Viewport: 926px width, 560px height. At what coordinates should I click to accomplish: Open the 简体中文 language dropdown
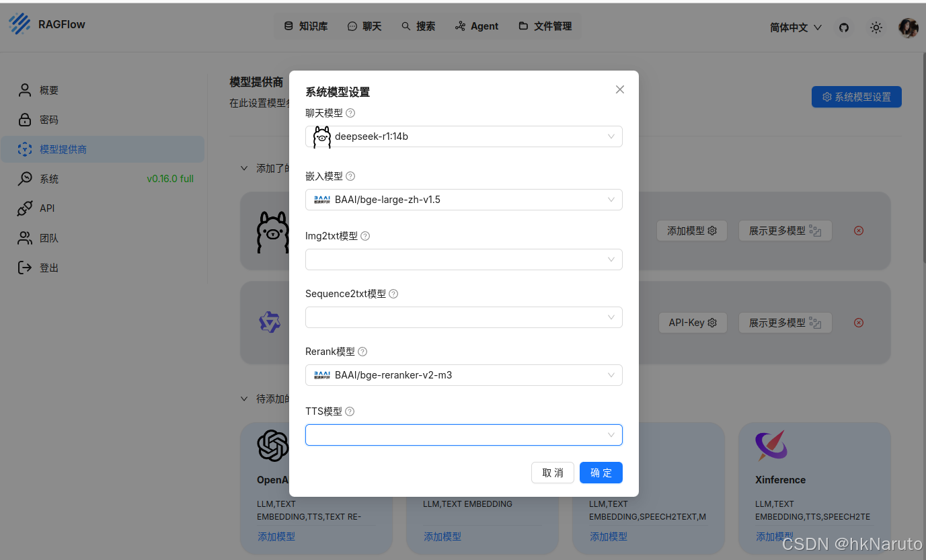(x=796, y=28)
